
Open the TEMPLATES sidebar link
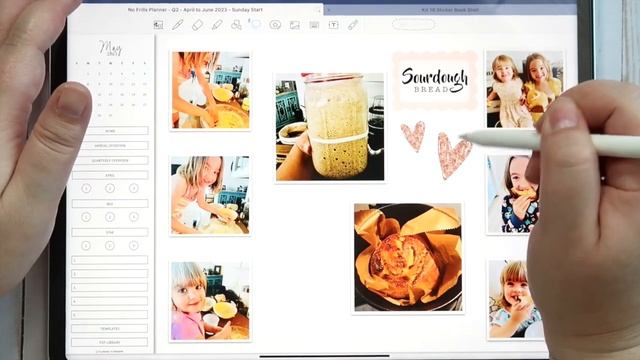110,328
